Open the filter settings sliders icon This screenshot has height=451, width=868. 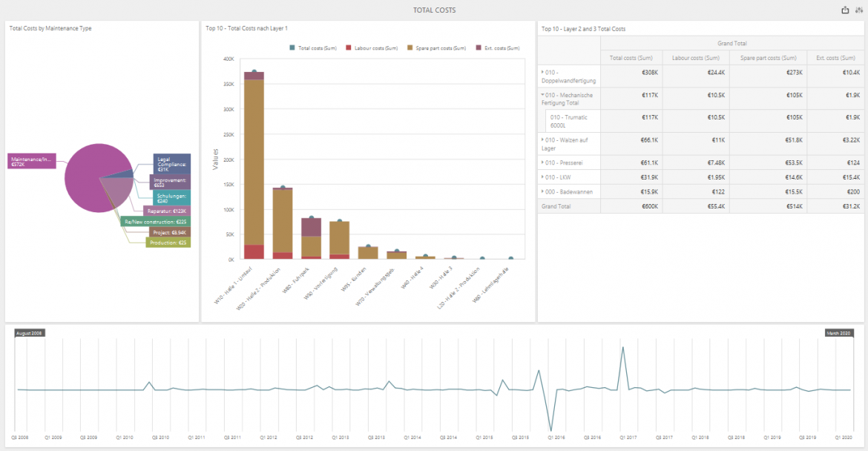coord(860,10)
